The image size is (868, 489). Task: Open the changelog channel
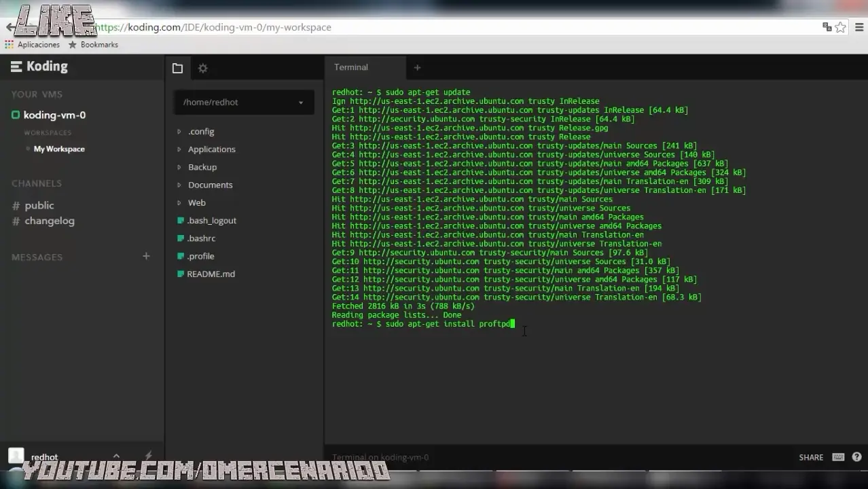[x=50, y=221]
